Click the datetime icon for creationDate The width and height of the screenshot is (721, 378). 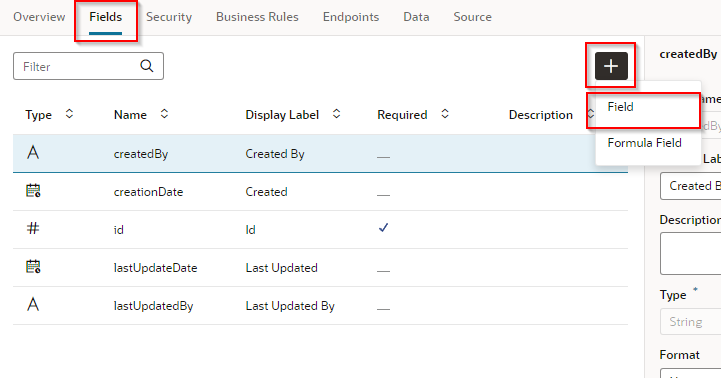33,190
